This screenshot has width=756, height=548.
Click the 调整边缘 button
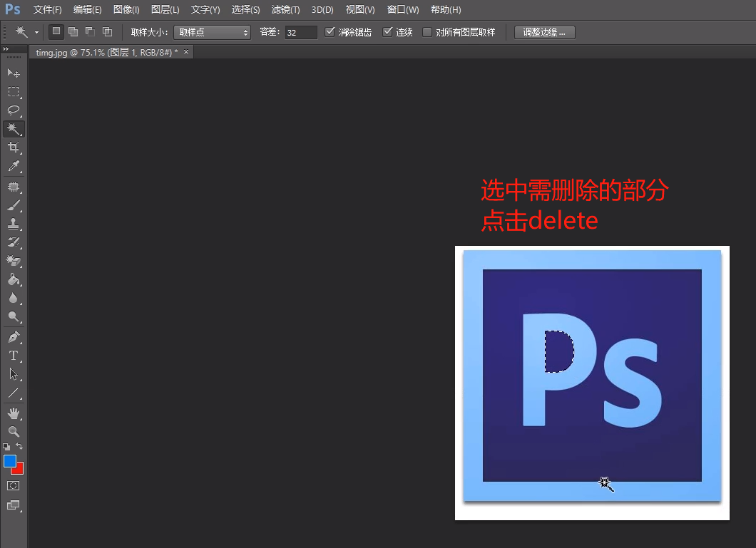point(544,31)
